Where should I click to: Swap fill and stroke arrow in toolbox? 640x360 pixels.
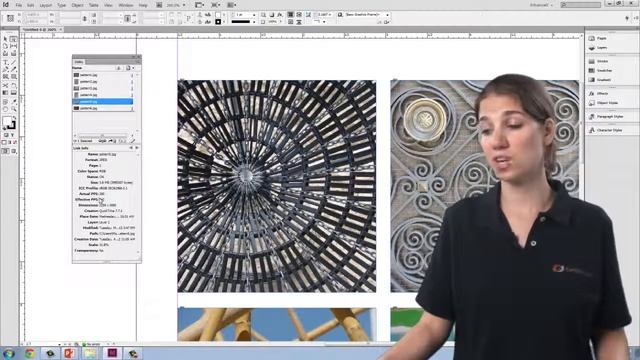pyautogui.click(x=14, y=118)
